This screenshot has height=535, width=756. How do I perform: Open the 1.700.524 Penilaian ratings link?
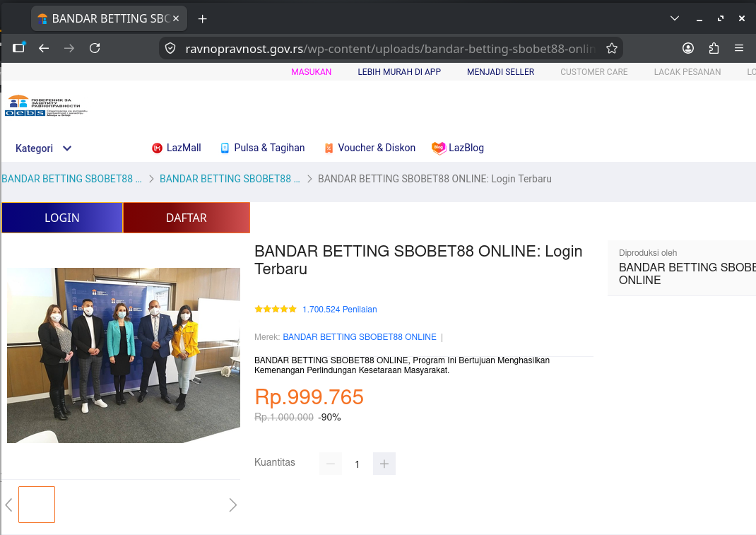coord(339,310)
